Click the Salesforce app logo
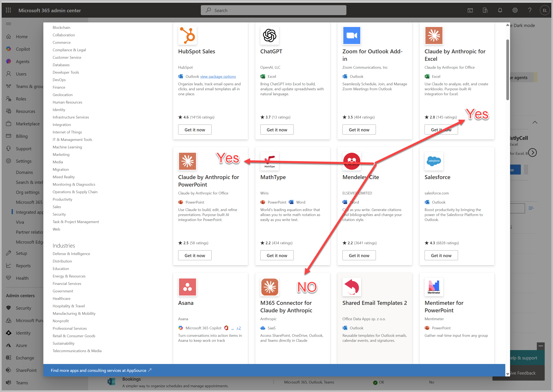Screen dimensions: 553x392 pos(434,161)
